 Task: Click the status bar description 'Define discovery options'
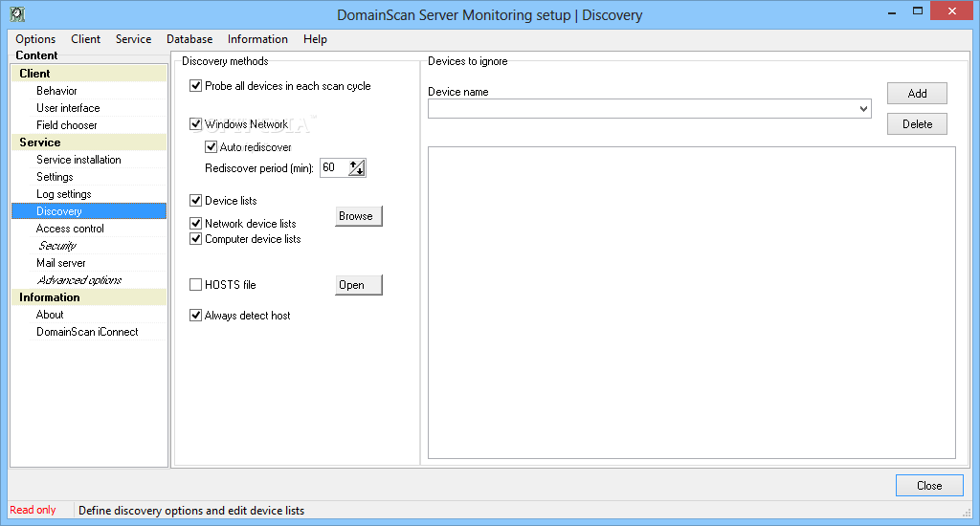pyautogui.click(x=191, y=511)
